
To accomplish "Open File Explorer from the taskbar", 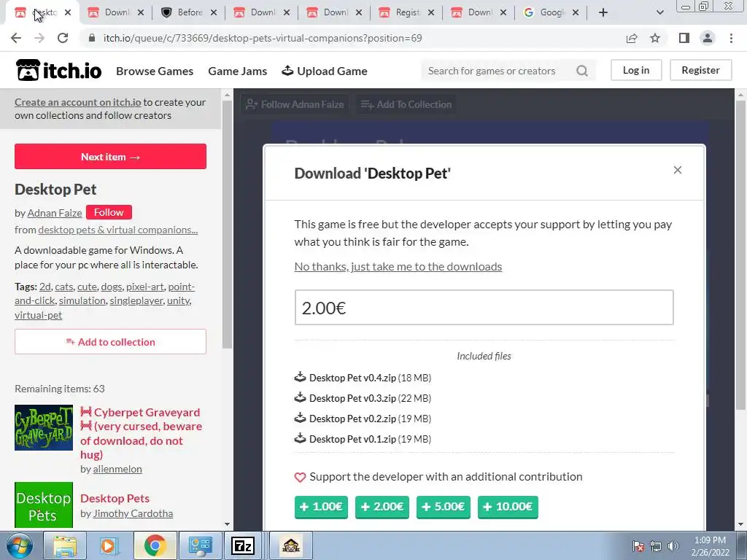I will tap(65, 545).
